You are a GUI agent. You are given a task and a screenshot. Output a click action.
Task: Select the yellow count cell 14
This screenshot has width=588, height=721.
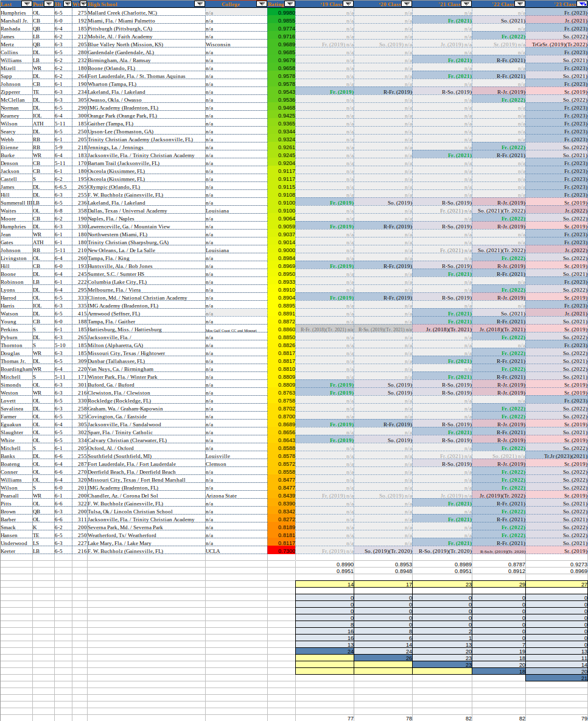pos(325,585)
